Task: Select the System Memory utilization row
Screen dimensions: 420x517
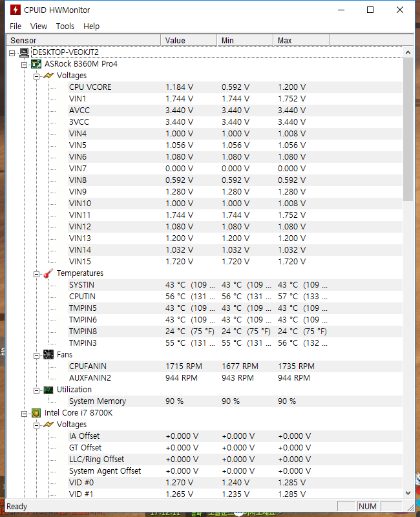Action: pyautogui.click(x=98, y=401)
